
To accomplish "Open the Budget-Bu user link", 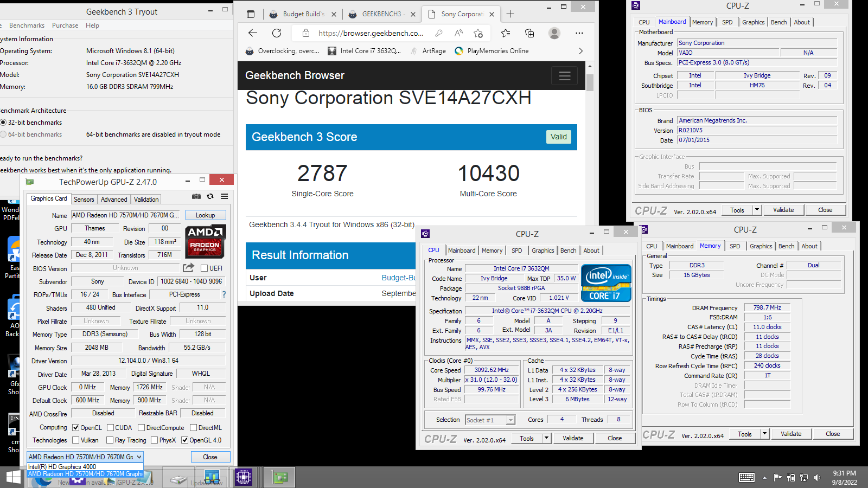I will pos(399,278).
